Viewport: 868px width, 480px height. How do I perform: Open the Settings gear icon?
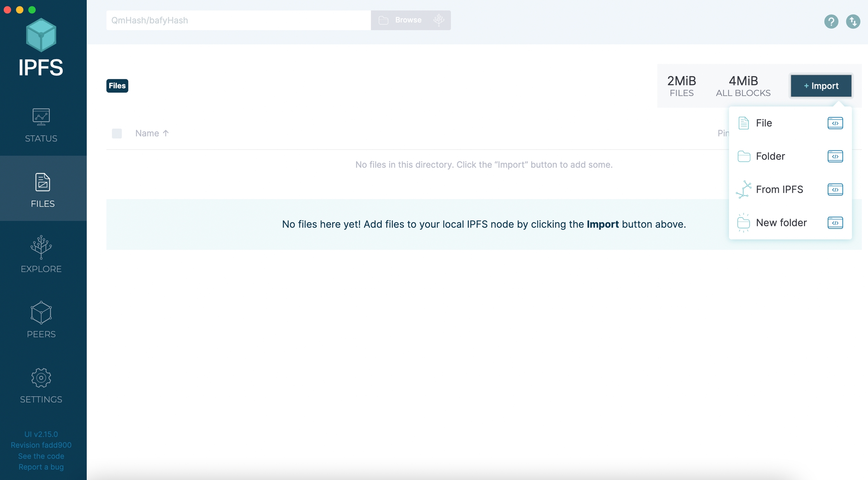pyautogui.click(x=41, y=378)
